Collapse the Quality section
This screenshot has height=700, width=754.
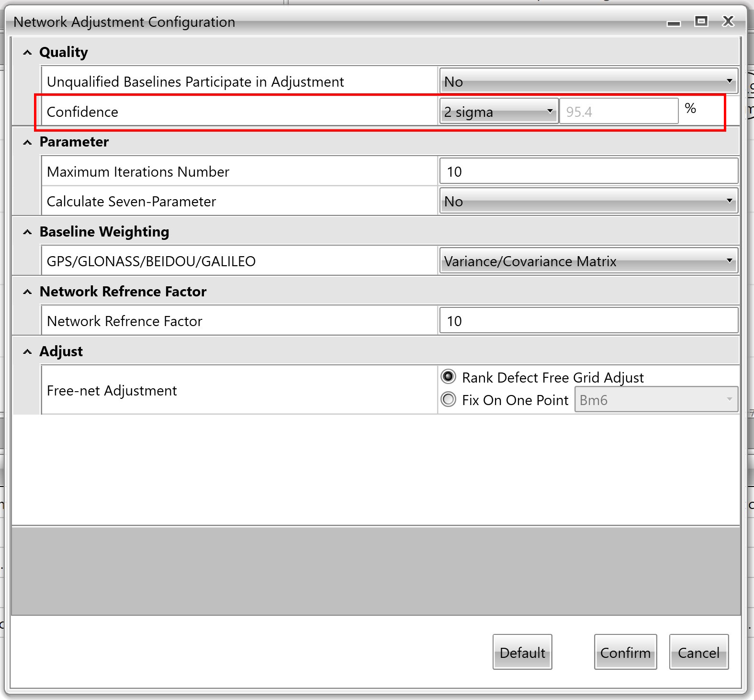(x=28, y=53)
